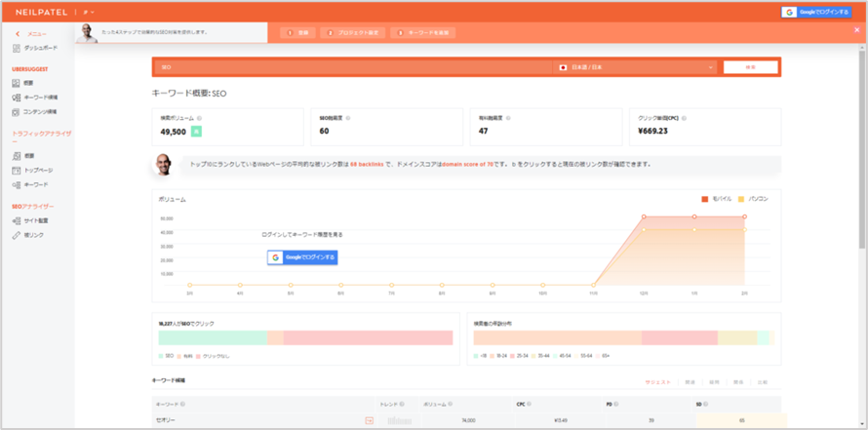Toggle the モバイル legend swatch
868x430 pixels.
coord(705,199)
